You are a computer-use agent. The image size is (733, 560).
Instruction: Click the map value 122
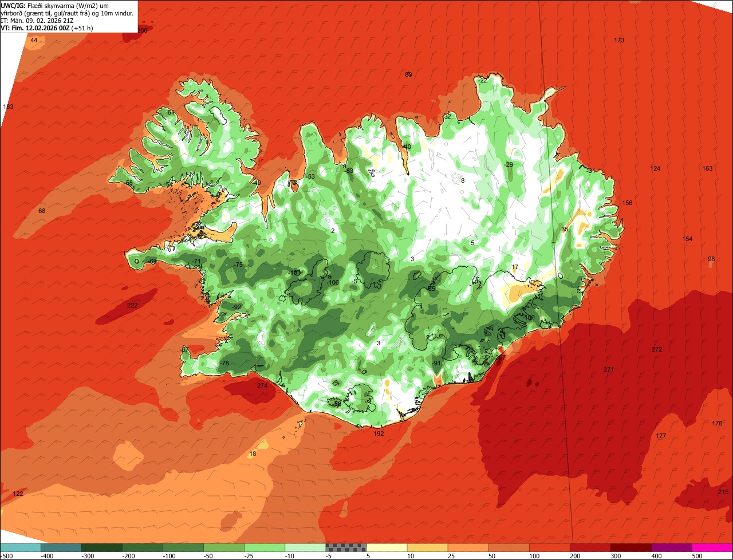(18, 494)
